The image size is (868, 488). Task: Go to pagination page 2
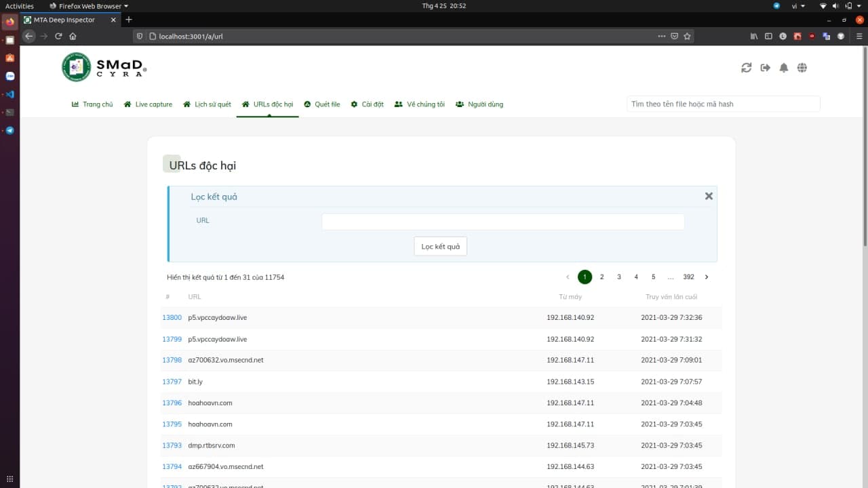coord(601,277)
